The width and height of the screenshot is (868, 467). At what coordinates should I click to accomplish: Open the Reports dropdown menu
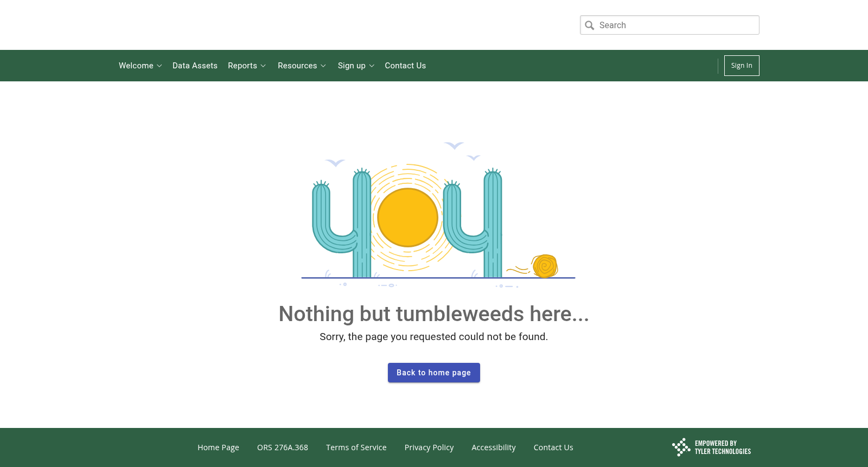tap(247, 66)
